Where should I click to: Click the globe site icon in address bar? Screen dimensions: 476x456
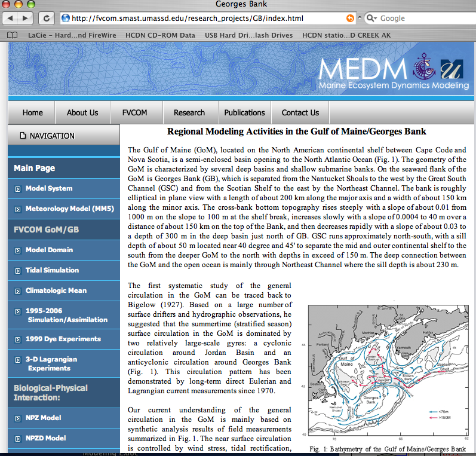click(65, 18)
